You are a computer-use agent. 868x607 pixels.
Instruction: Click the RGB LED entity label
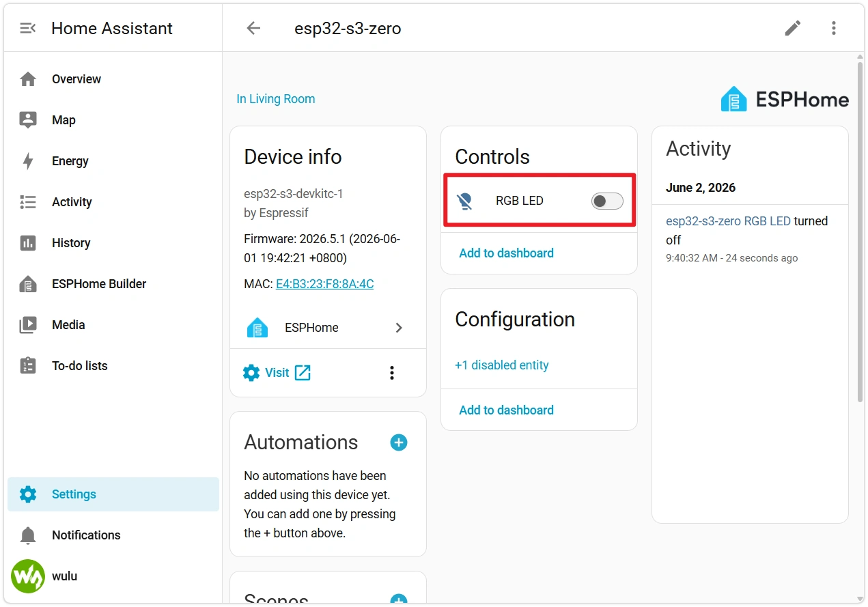tap(520, 201)
